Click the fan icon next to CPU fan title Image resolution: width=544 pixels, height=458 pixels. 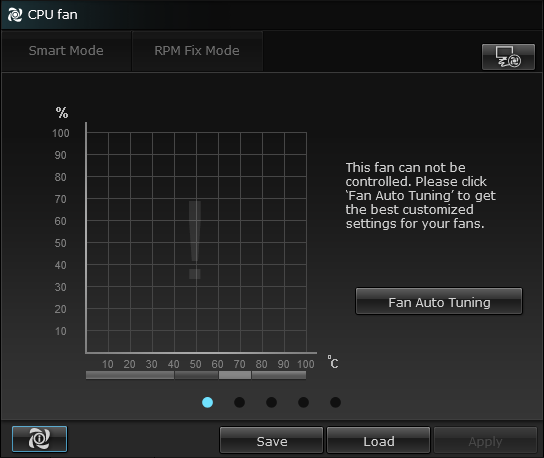pos(15,15)
